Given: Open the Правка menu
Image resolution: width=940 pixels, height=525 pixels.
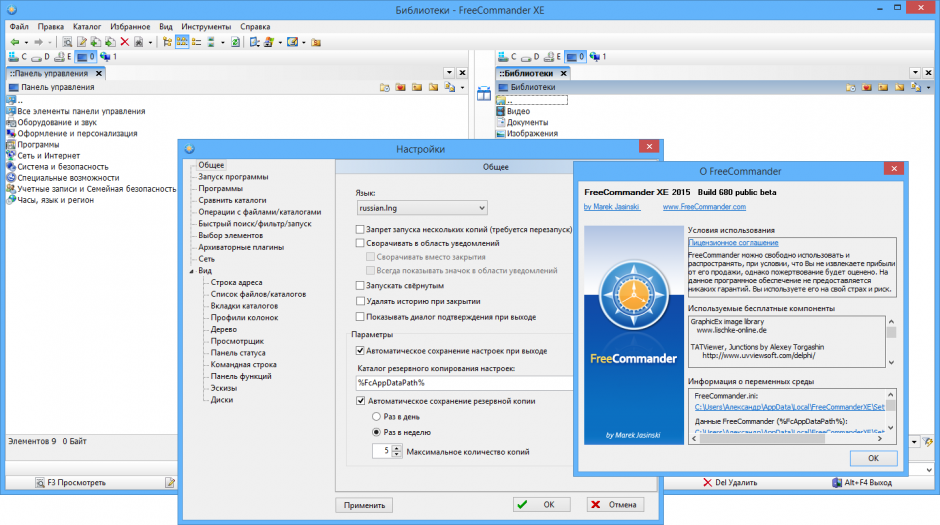Looking at the screenshot, I should point(50,27).
